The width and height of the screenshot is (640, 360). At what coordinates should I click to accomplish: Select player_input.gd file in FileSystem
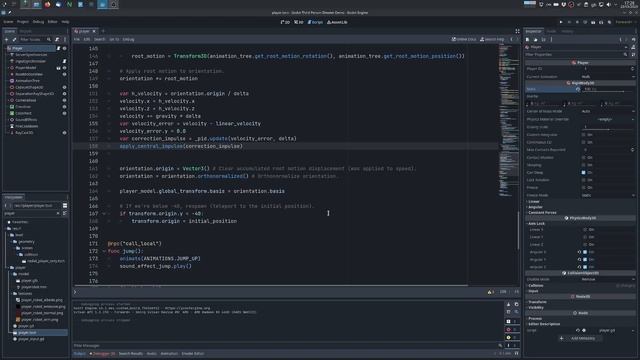[31, 339]
